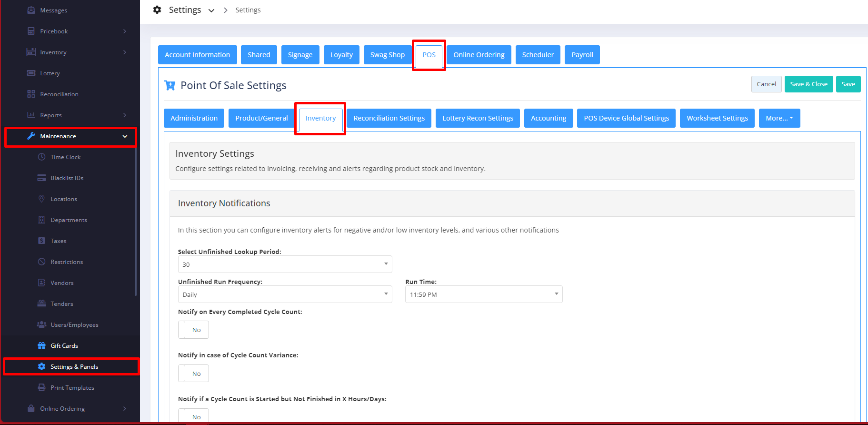Screen dimensions: 868x425
Task: Click the Users/Employees people icon
Action: click(42, 324)
